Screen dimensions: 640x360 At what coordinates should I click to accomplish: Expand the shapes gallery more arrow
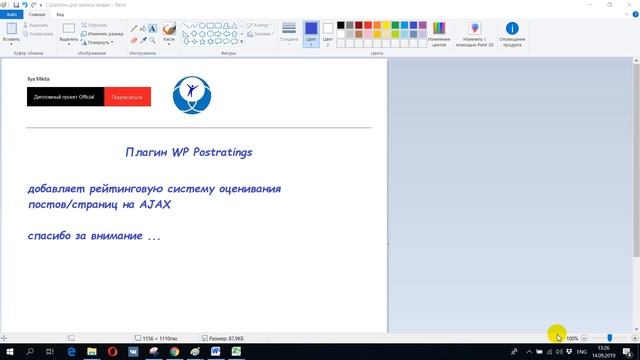tap(242, 42)
